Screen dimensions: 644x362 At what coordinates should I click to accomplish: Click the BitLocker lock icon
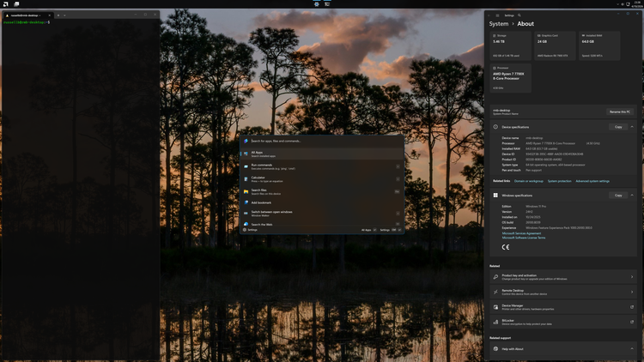click(x=495, y=323)
